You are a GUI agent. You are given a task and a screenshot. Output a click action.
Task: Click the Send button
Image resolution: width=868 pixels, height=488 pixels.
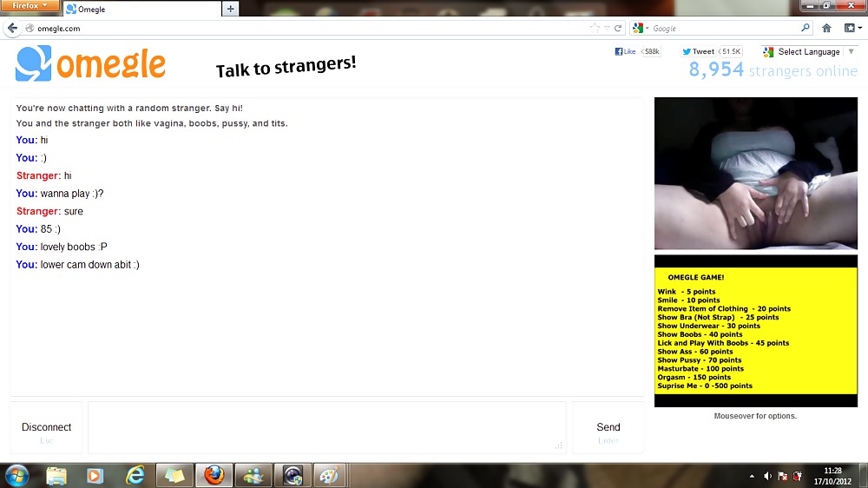[x=608, y=427]
